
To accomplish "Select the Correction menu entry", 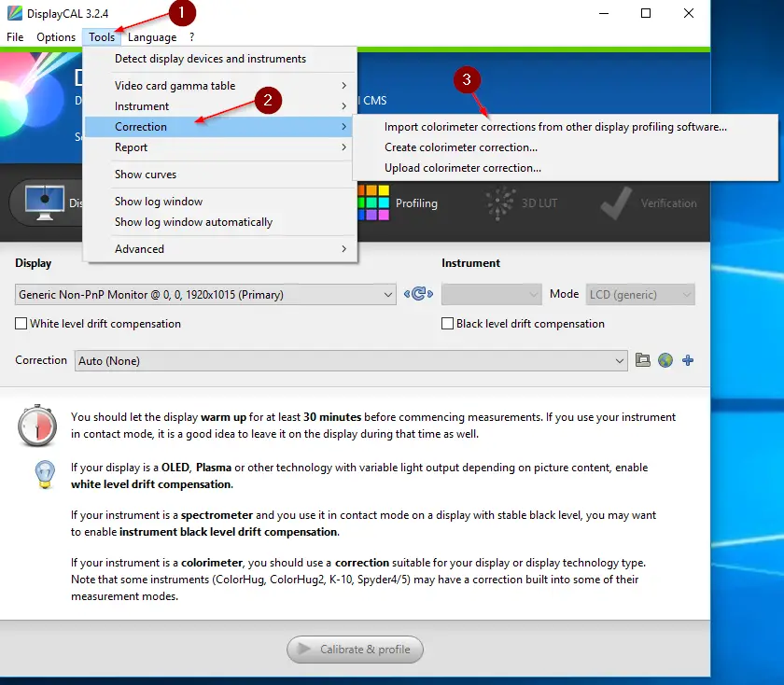I will tap(220, 127).
